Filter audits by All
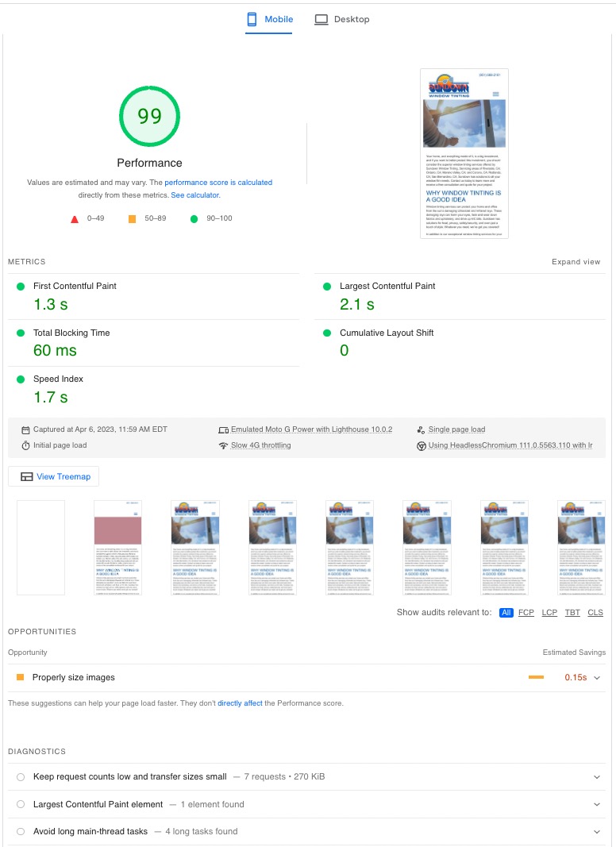 [506, 613]
